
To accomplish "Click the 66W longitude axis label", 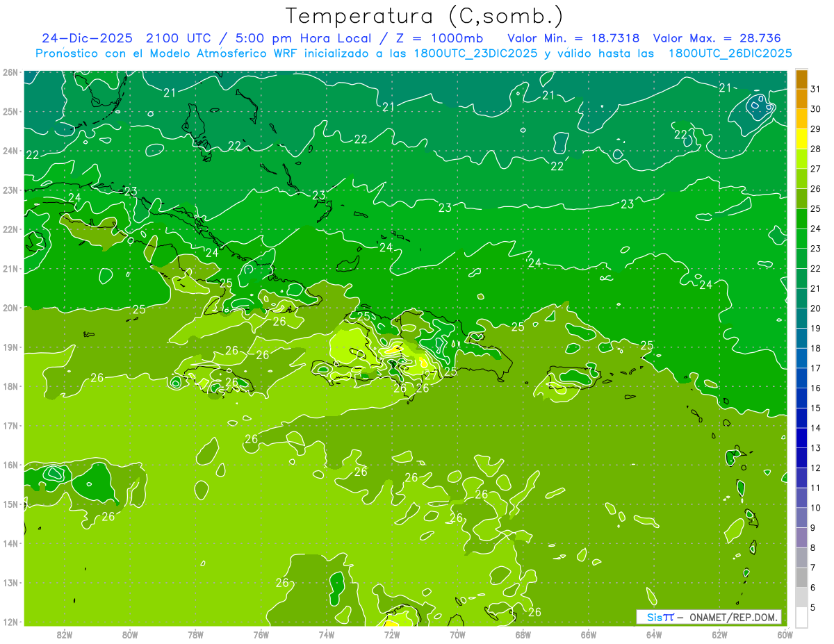I will [x=588, y=634].
